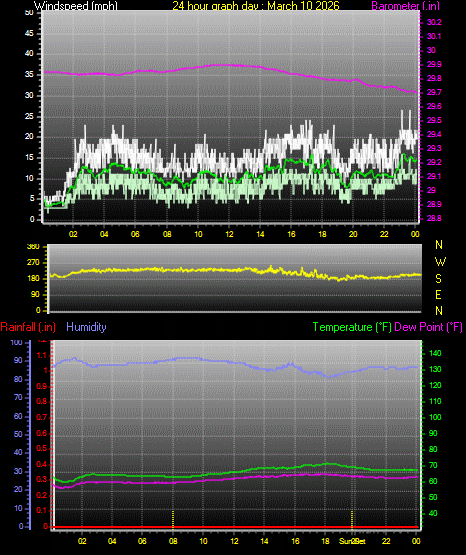Click the 'Windspeed (mph)' axis title
466x555 pixels.
point(76,6)
